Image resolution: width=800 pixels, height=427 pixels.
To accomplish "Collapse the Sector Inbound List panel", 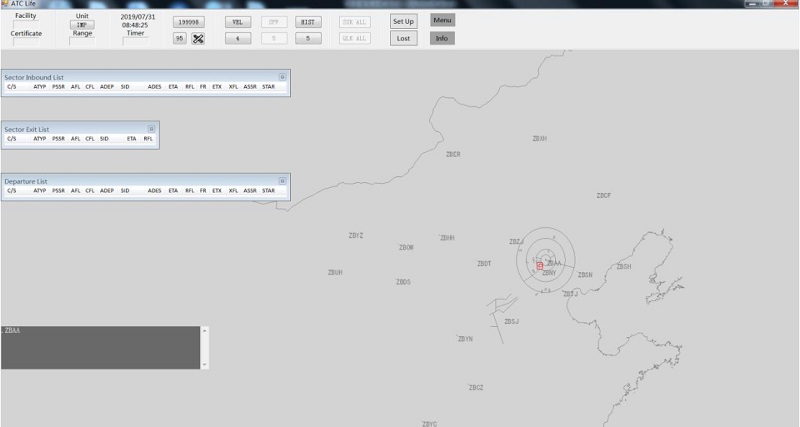I will [x=282, y=76].
